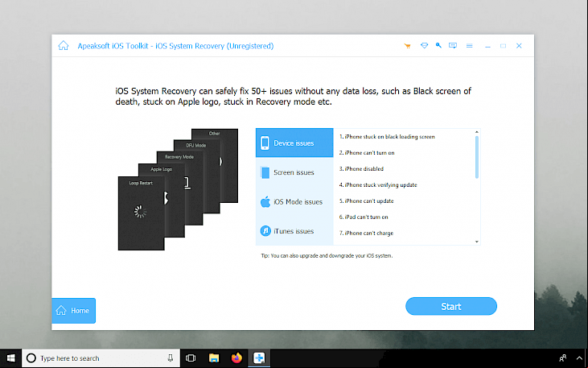The image size is (588, 368).
Task: Open the People icon in system tray
Action: coord(562,358)
